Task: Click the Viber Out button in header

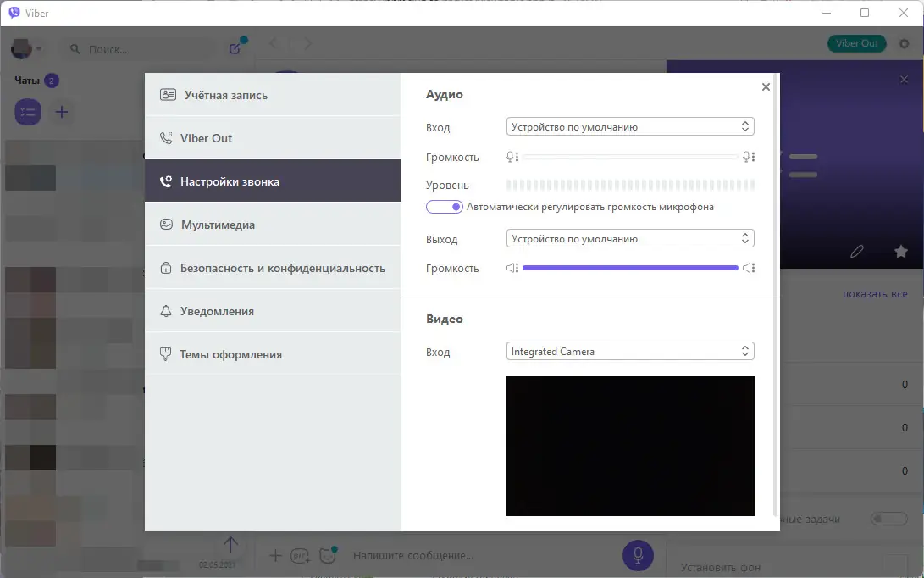Action: (857, 43)
